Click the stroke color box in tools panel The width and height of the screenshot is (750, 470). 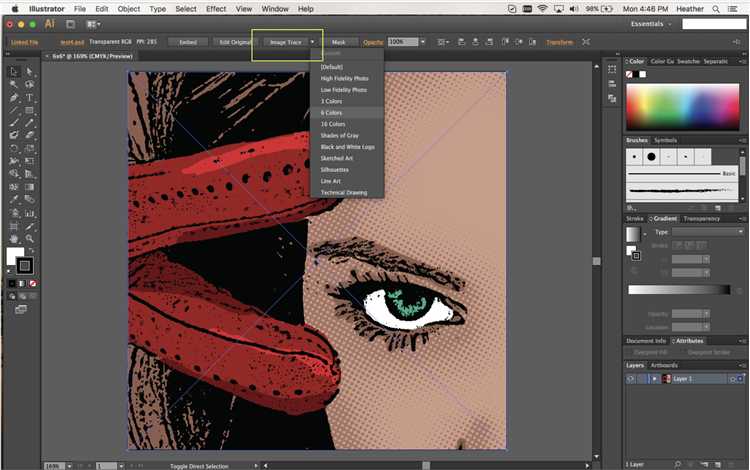24,266
